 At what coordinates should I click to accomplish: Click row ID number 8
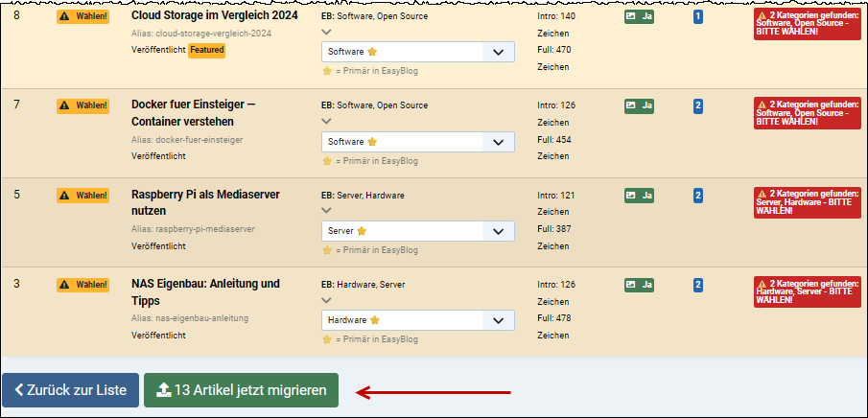(16, 15)
